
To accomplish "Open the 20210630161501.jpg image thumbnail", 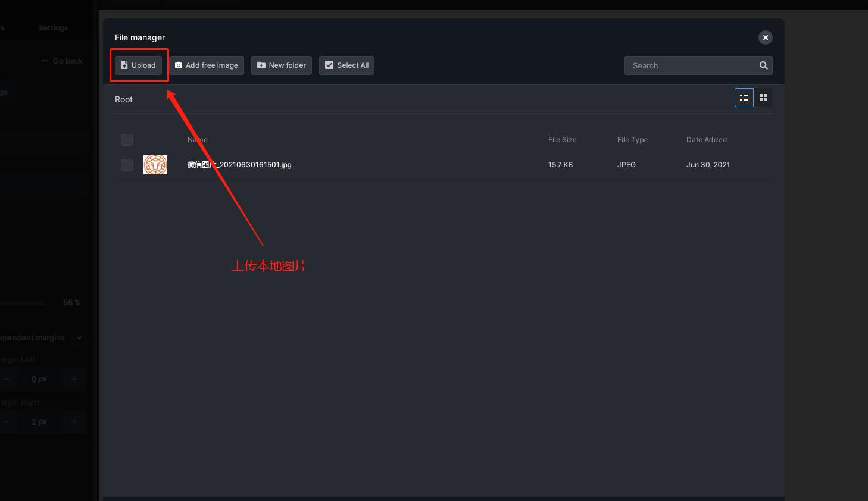I will pos(155,165).
